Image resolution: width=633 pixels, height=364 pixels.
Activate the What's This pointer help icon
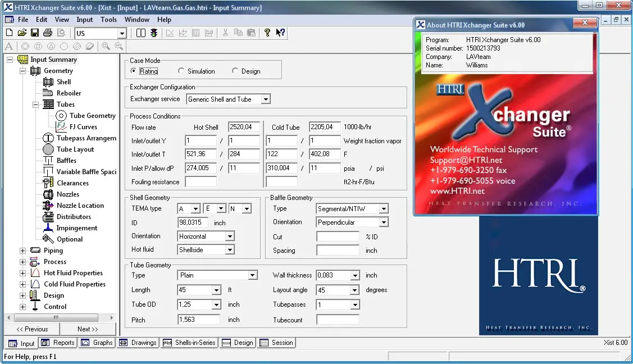point(281,33)
